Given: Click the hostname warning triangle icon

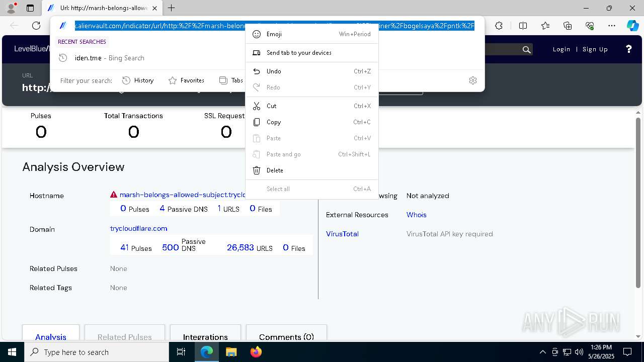Looking at the screenshot, I should pyautogui.click(x=114, y=195).
